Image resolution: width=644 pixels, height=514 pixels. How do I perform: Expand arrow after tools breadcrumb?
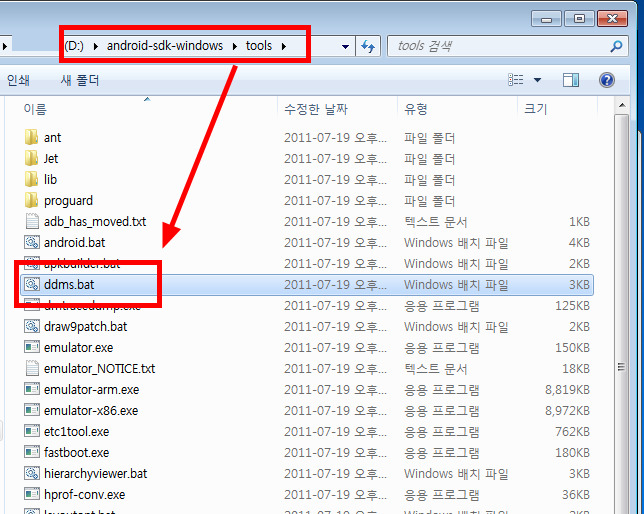284,46
